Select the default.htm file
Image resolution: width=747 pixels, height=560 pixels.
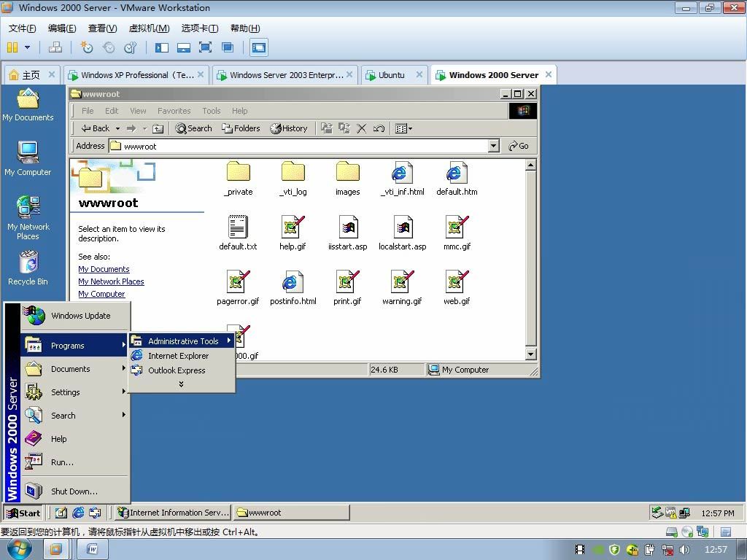pos(457,178)
